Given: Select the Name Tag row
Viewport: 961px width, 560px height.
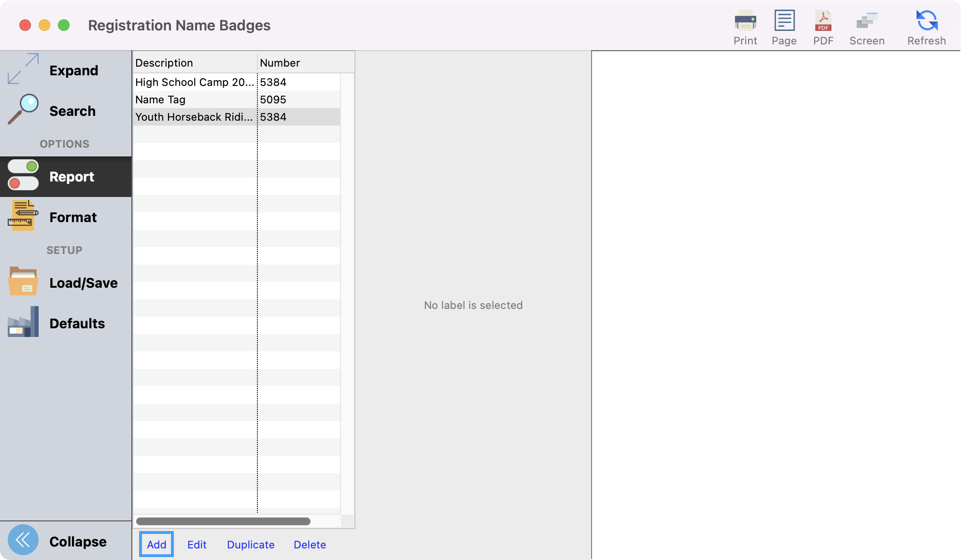Looking at the screenshot, I should coord(194,99).
